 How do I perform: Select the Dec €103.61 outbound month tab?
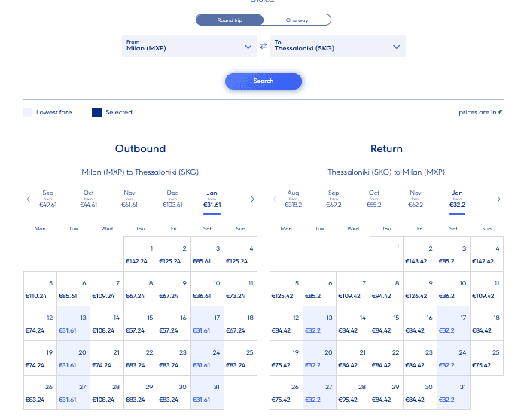point(172,199)
